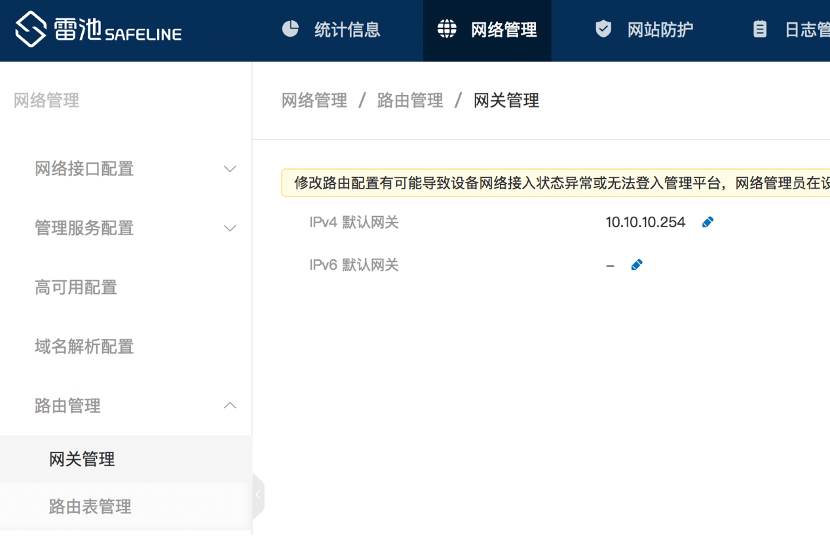The image size is (830, 536).
Task: Open the 统计信息 top tab
Action: (347, 30)
